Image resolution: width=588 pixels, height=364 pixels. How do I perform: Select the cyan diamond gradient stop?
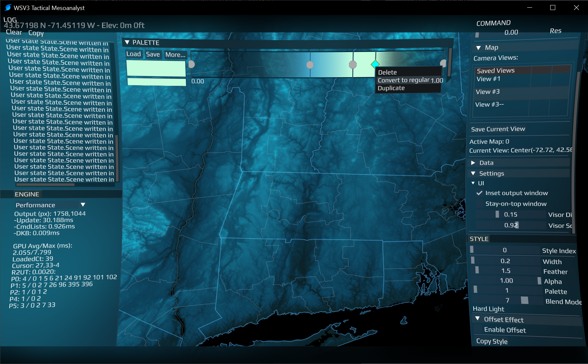pyautogui.click(x=375, y=64)
